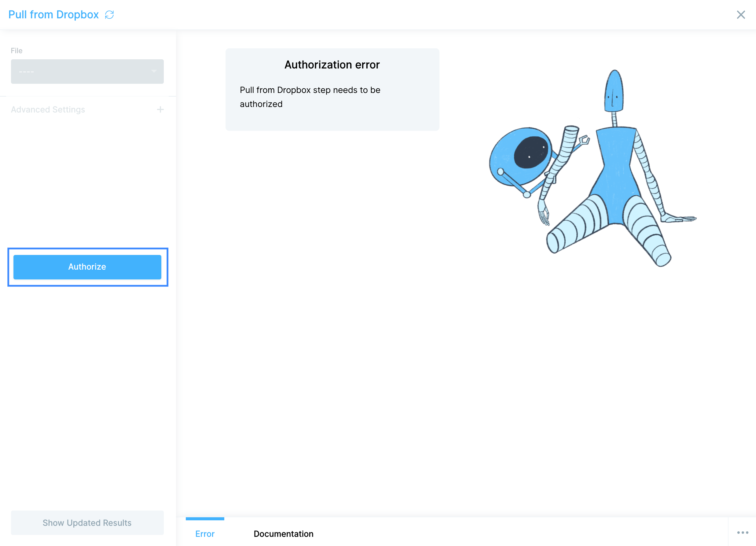Click the Pull from Dropbox title

(x=53, y=15)
